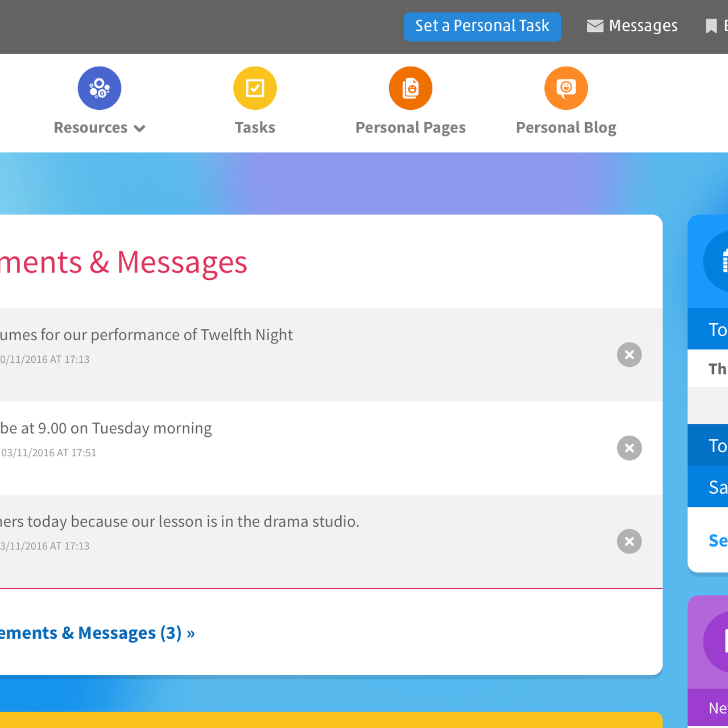Click the circular icon in the blue sidebar panel
Image resolution: width=728 pixels, height=728 pixels.
(722, 260)
